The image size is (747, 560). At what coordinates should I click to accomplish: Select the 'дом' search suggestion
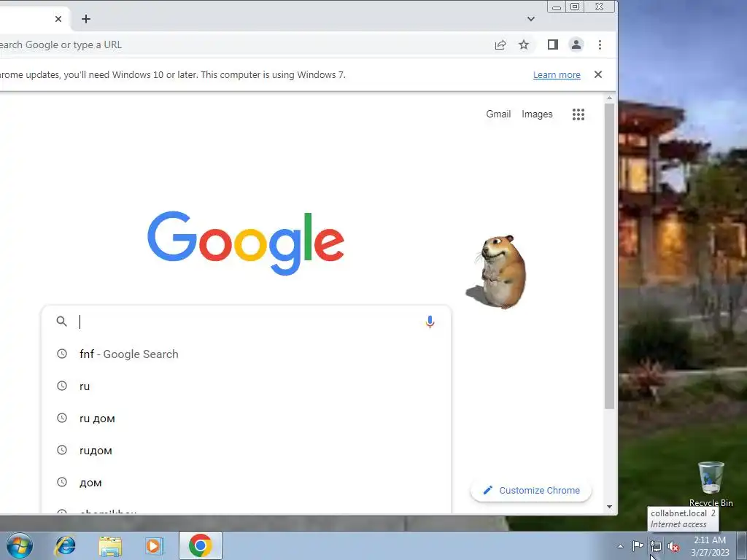click(x=246, y=483)
